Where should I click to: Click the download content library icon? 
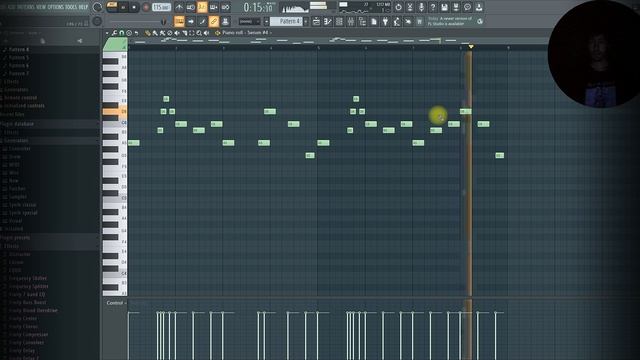pyautogui.click(x=479, y=7)
